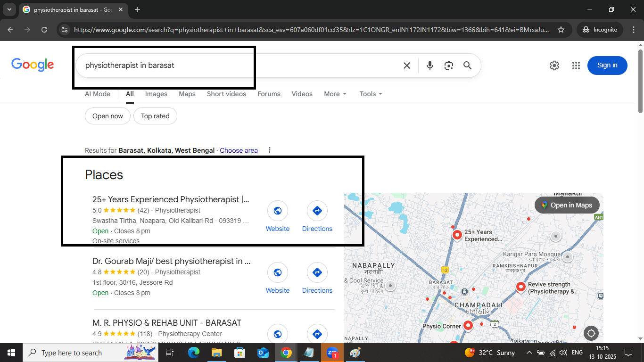Click the Choose area link
This screenshot has width=644, height=362.
click(239, 150)
